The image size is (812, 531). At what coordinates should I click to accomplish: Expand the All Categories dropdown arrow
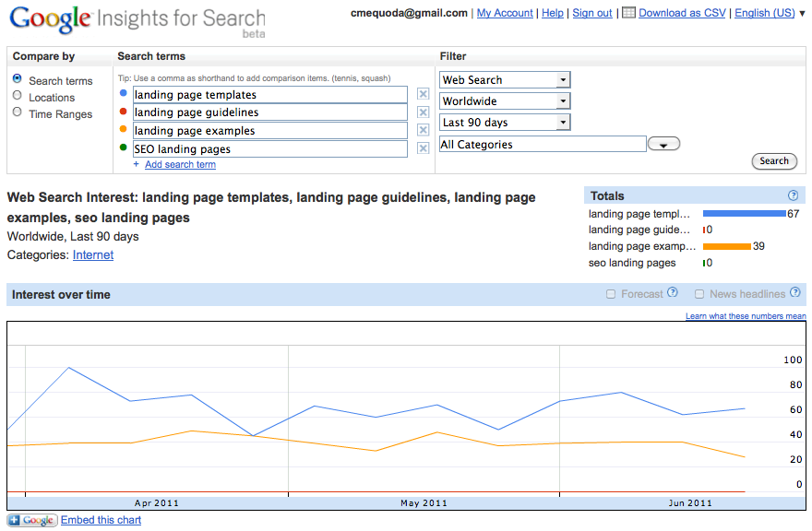[x=663, y=144]
